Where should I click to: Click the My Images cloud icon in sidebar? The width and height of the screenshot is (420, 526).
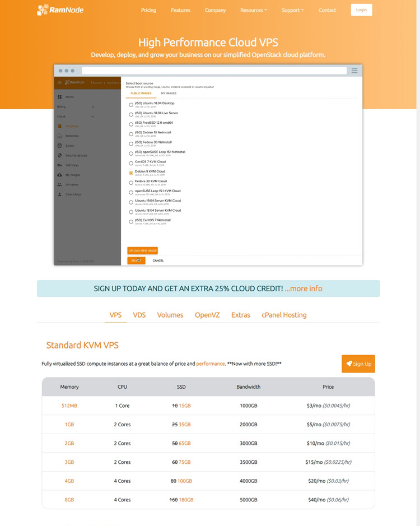pyautogui.click(x=59, y=175)
